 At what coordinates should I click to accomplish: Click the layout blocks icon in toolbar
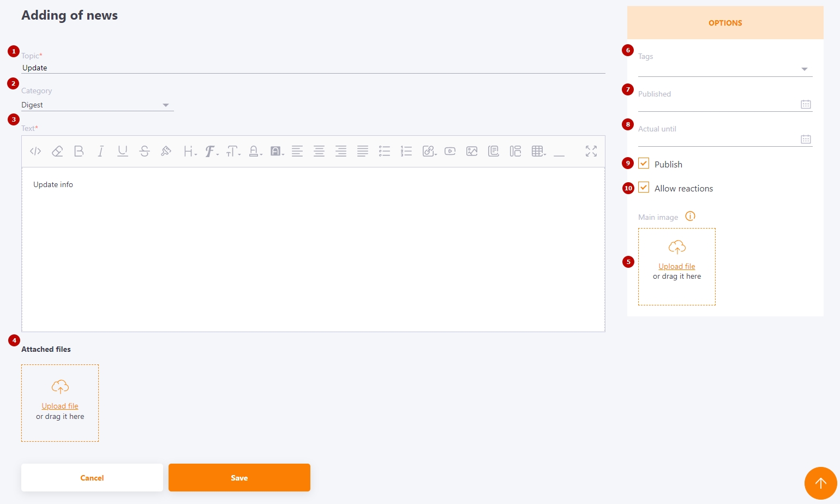click(515, 151)
